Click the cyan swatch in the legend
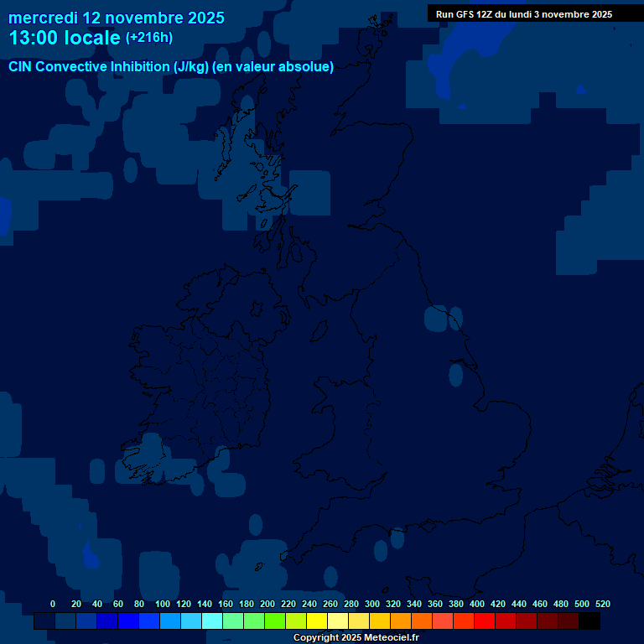 click(x=212, y=621)
